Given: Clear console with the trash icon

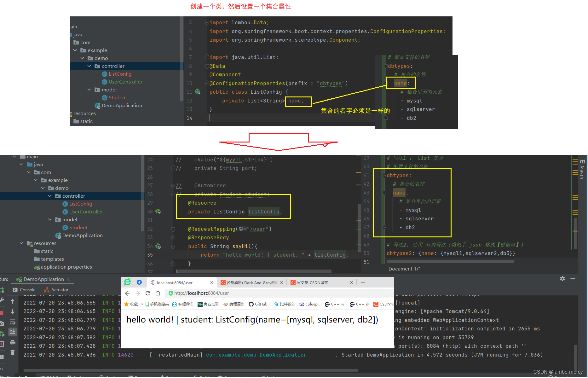Looking at the screenshot, I should click(13, 352).
